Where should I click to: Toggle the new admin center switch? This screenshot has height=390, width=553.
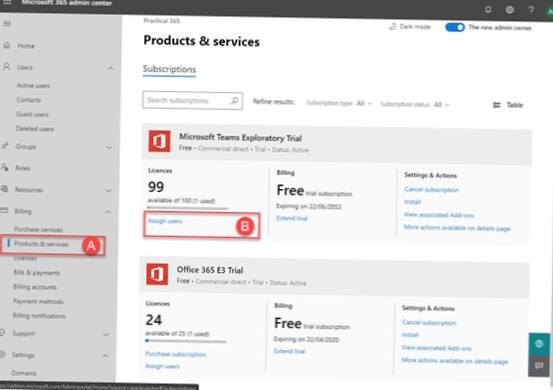coord(455,27)
